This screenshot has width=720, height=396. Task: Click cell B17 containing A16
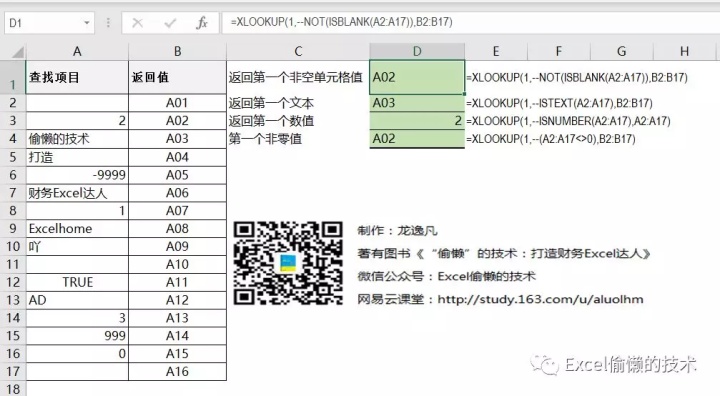[177, 371]
